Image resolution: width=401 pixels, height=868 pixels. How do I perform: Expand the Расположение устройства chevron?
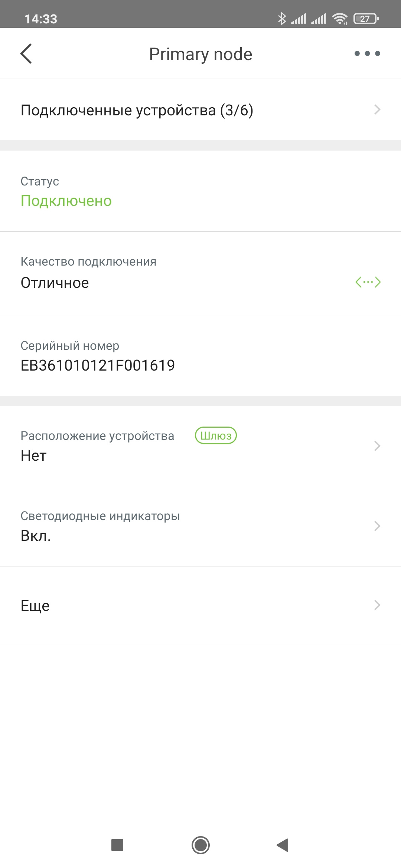pyautogui.click(x=377, y=446)
